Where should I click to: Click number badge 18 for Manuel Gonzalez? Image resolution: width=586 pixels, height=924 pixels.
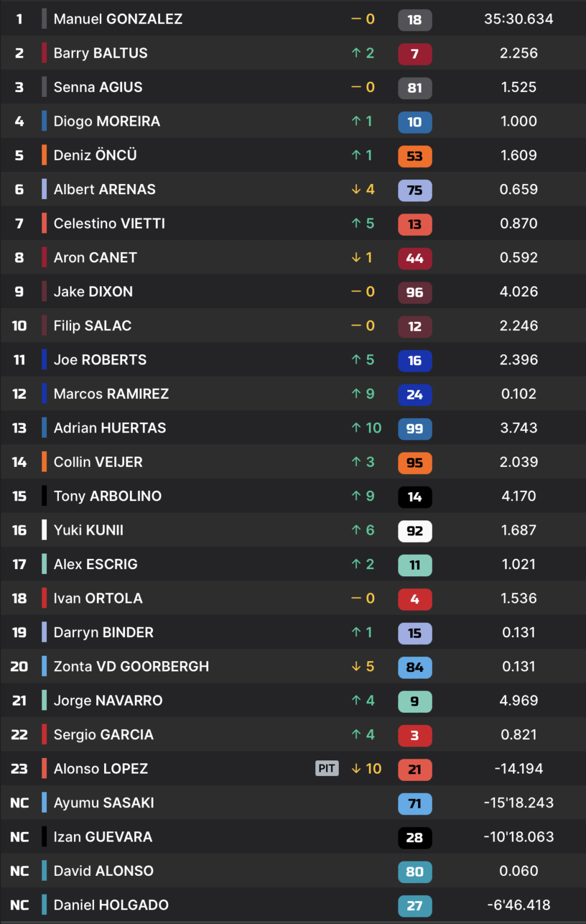415,20
